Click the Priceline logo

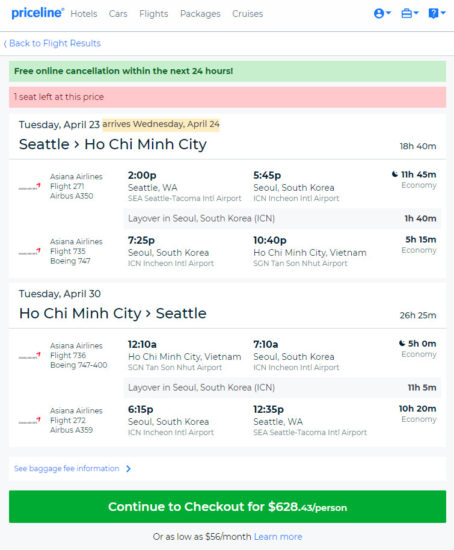click(38, 13)
